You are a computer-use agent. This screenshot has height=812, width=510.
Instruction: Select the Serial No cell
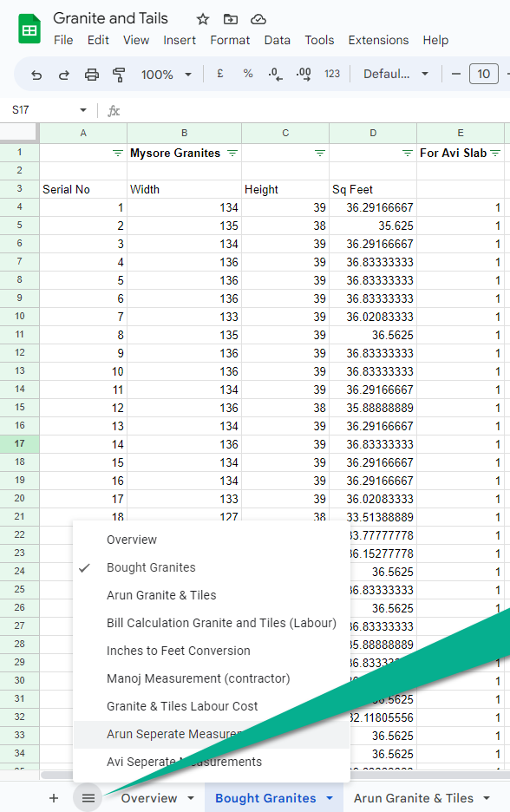tap(83, 189)
